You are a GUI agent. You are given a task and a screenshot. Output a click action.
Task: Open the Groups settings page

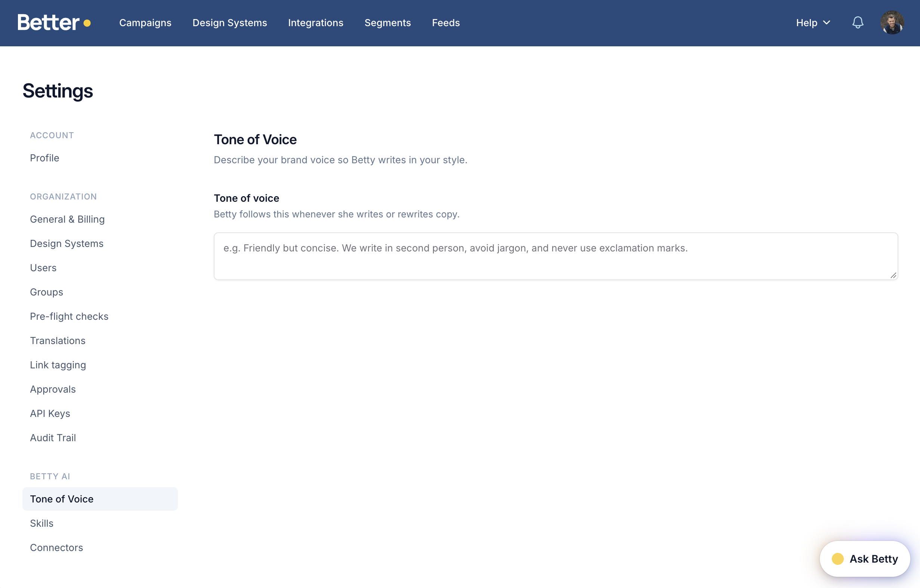[x=100, y=292]
